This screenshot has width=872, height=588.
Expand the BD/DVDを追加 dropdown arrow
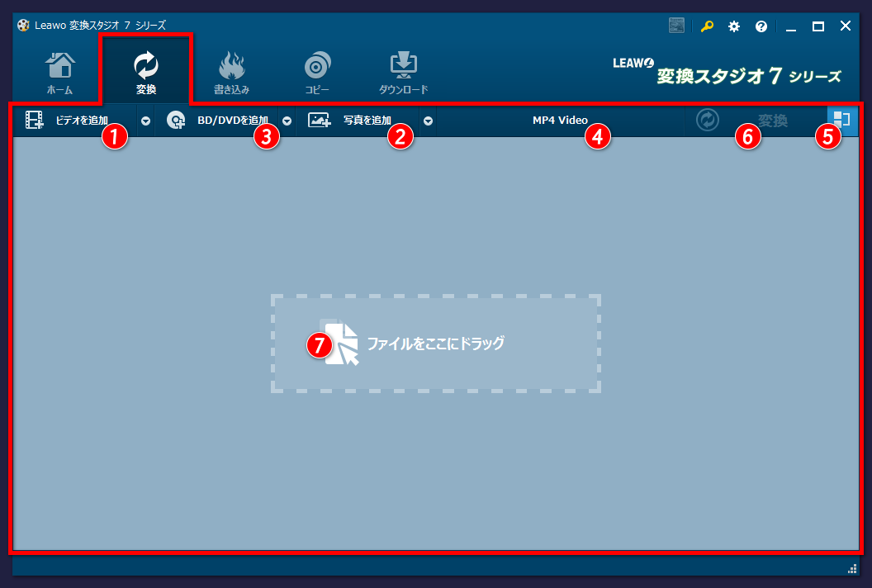click(x=287, y=121)
